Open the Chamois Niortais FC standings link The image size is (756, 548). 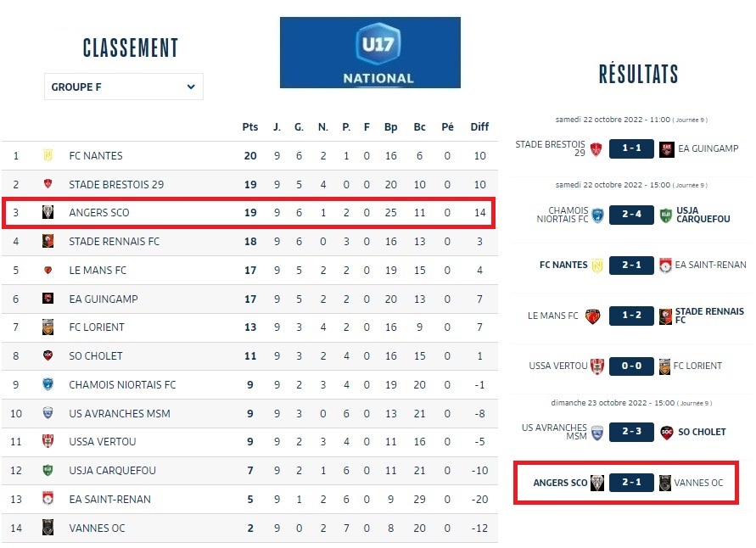[122, 385]
